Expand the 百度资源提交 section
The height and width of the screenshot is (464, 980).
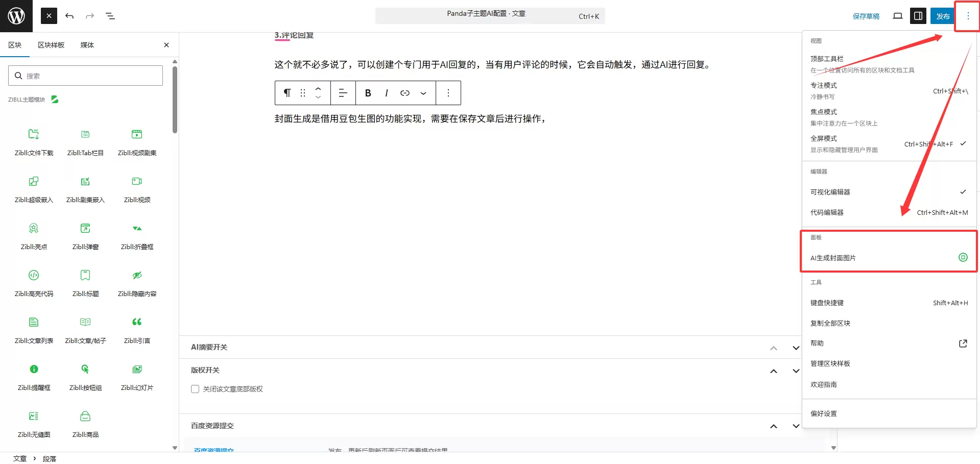click(795, 425)
